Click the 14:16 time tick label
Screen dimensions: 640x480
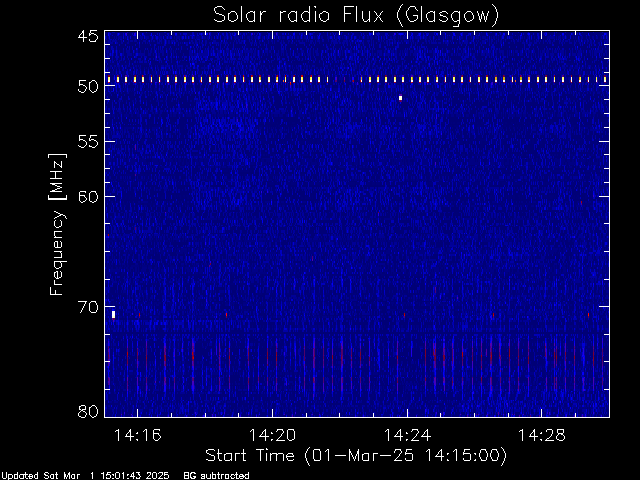coord(138,436)
